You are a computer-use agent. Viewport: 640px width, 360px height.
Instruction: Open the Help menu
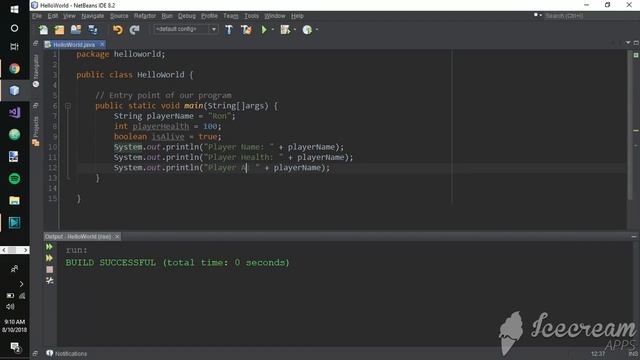coord(297,16)
